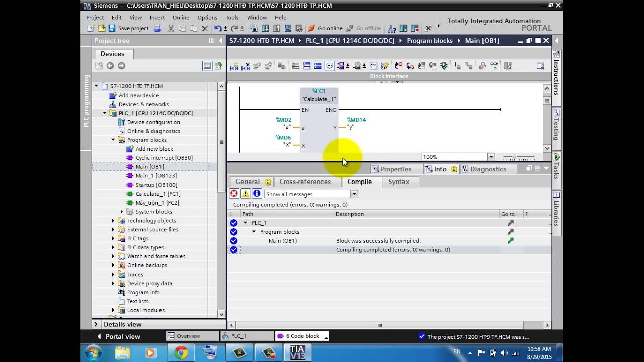This screenshot has height=362, width=644.
Task: Expand System blocks folder
Action: (122, 212)
